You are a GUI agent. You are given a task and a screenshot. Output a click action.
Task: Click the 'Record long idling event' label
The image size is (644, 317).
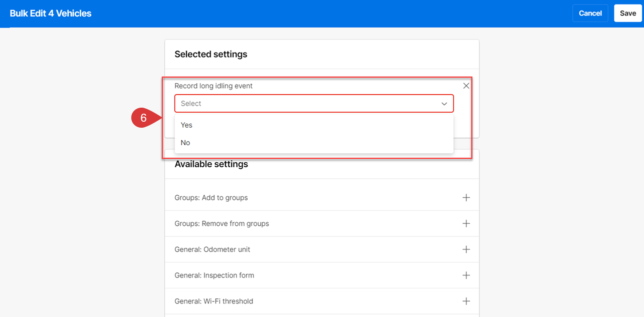click(x=213, y=86)
